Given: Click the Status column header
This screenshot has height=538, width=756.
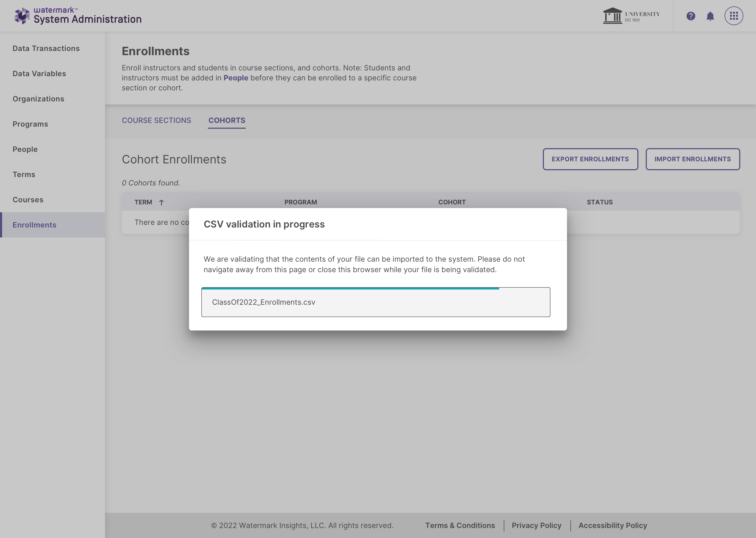Looking at the screenshot, I should [x=600, y=202].
